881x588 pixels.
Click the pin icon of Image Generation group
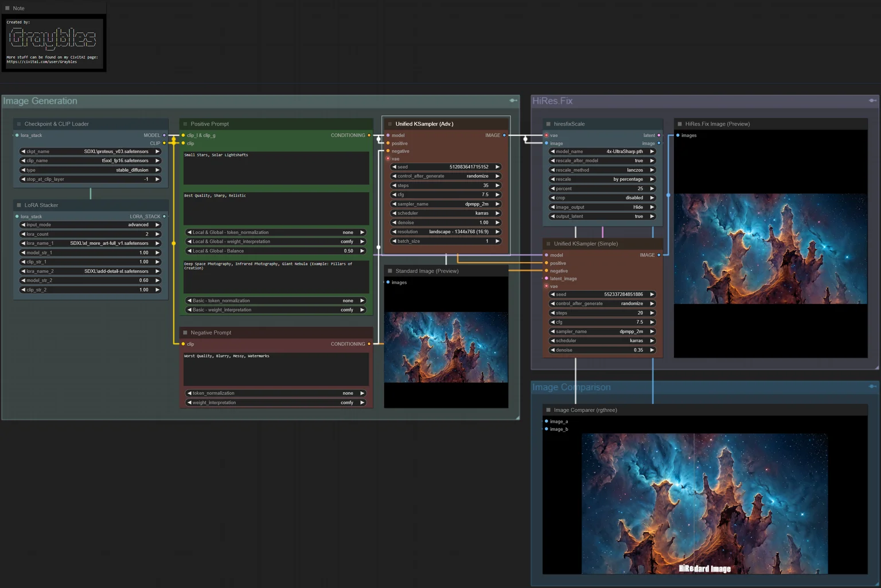[x=513, y=100]
